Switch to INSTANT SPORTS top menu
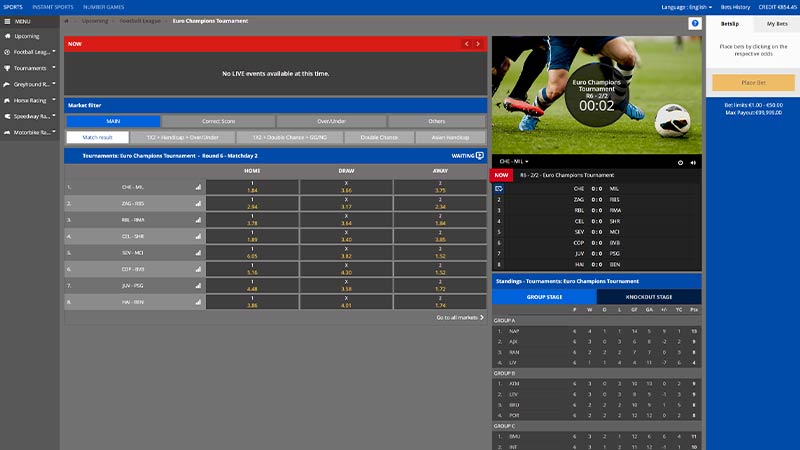Screen dimensions: 800x450 pos(53,7)
